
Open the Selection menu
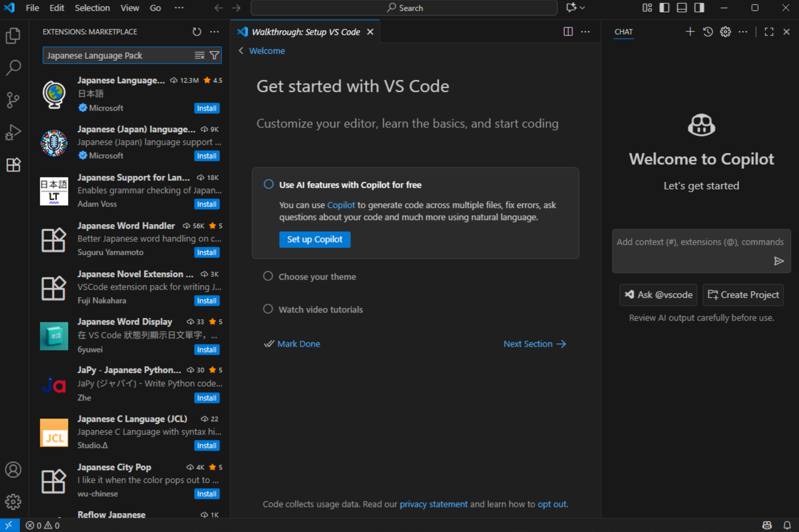[92, 8]
